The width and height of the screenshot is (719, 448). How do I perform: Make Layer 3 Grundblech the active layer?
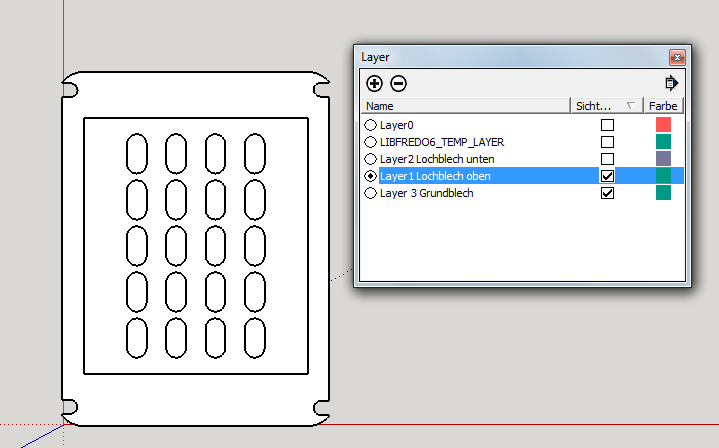pyautogui.click(x=371, y=193)
